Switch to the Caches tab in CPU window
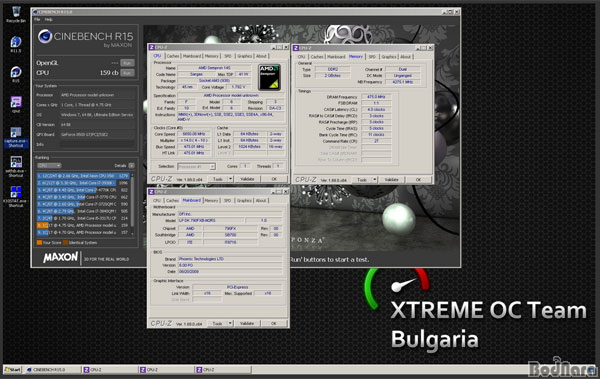600x379 pixels. (173, 56)
